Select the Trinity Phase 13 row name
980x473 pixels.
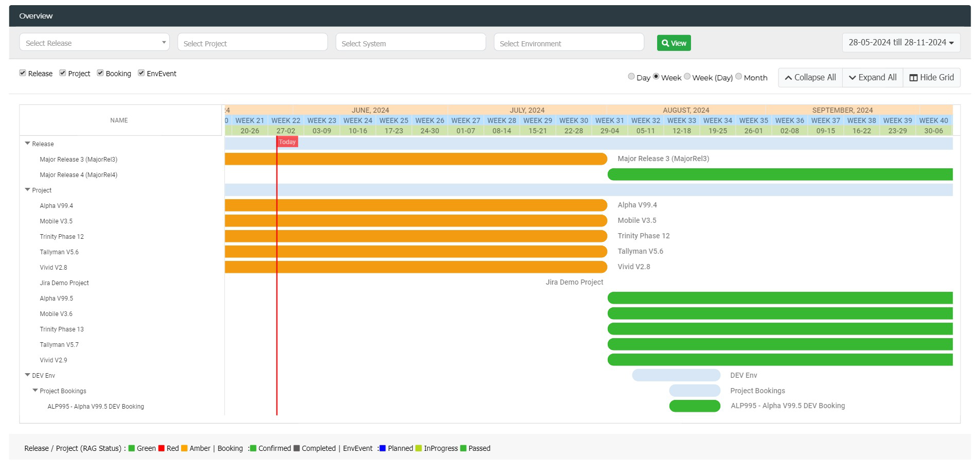point(62,329)
